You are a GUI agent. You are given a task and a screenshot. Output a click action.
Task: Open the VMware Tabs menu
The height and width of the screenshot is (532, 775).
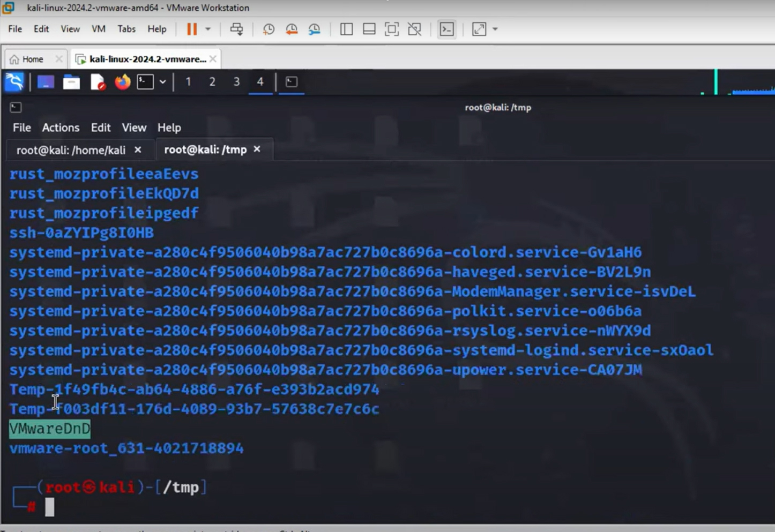click(x=126, y=29)
